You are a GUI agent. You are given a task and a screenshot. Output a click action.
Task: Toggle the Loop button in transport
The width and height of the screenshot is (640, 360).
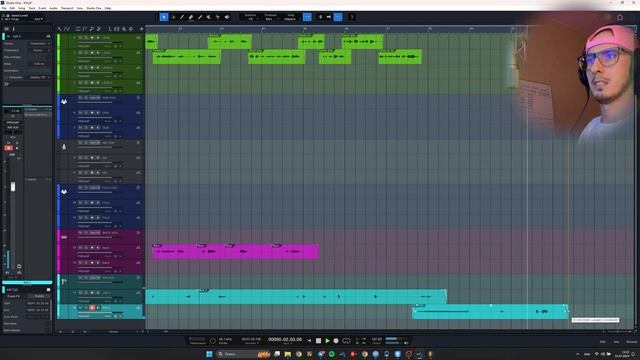(x=347, y=340)
